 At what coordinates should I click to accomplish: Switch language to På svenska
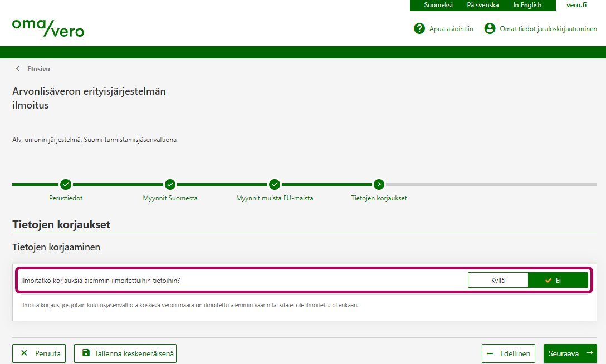(482, 5)
